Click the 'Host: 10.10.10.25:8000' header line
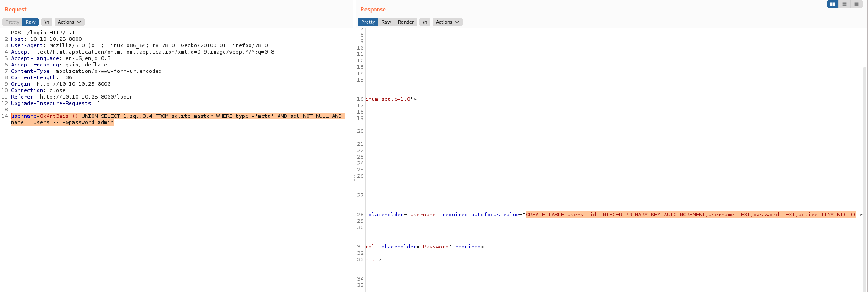Image resolution: width=868 pixels, height=292 pixels. 46,39
